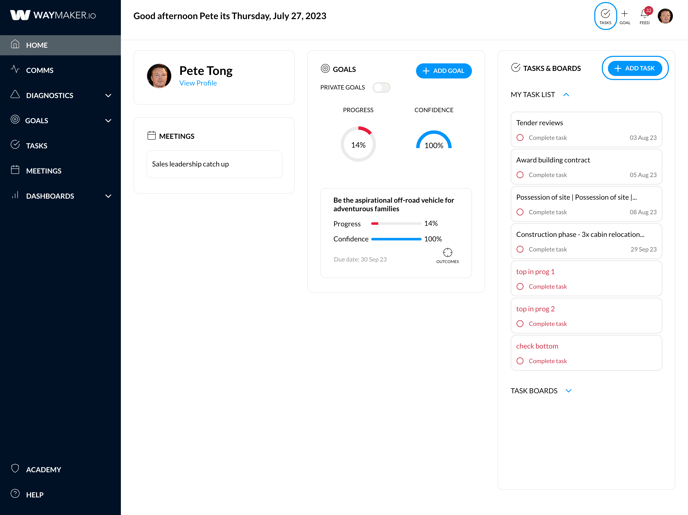Screen dimensions: 688x515
Task: Expand the Dashboards sidebar chevron
Action: (108, 196)
